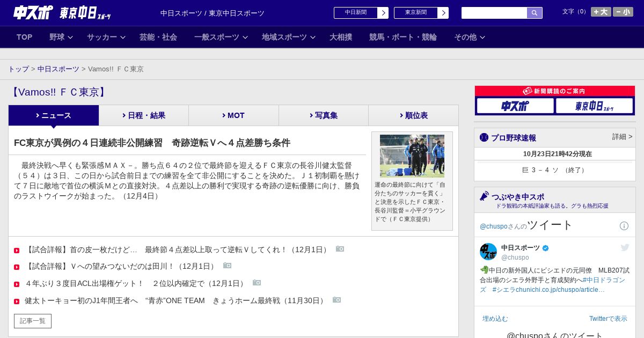This screenshot has height=338, width=644.
Task: Open the 中日新聞 link button
Action: pyautogui.click(x=356, y=13)
